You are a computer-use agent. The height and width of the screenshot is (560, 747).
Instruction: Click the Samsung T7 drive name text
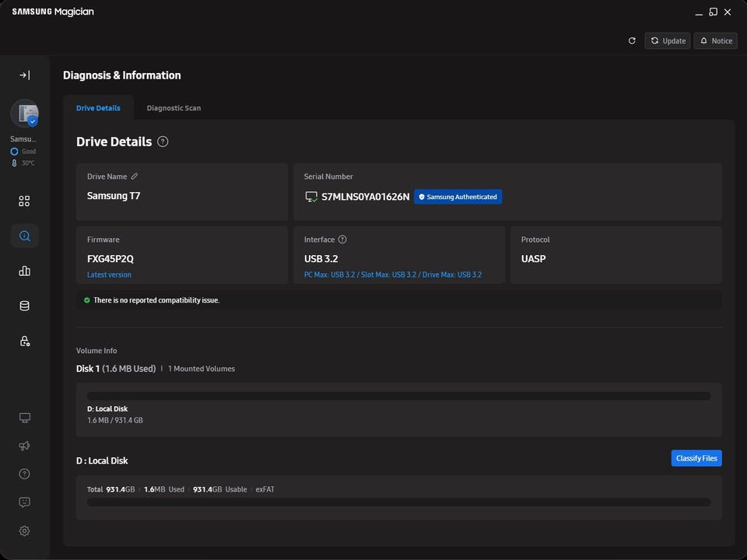point(114,196)
